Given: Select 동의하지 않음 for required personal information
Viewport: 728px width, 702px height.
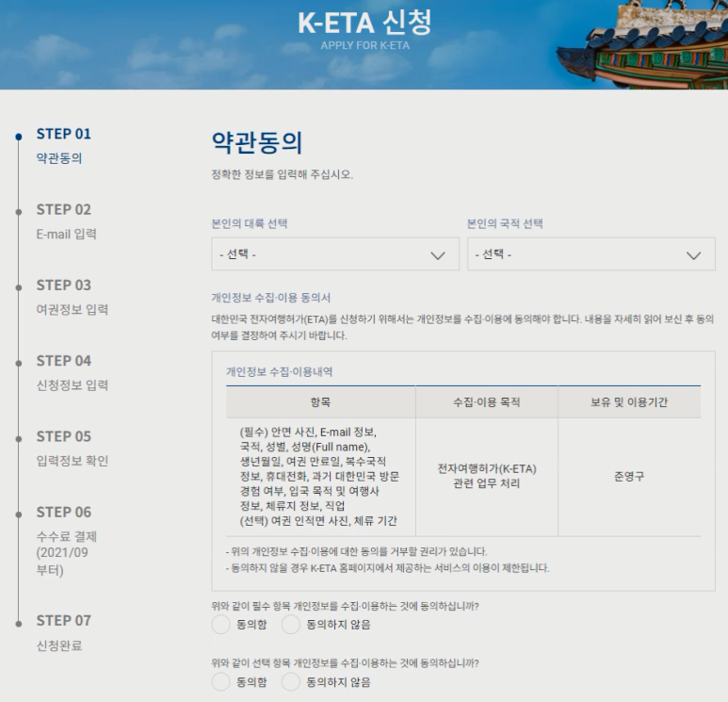Looking at the screenshot, I should coord(291,625).
